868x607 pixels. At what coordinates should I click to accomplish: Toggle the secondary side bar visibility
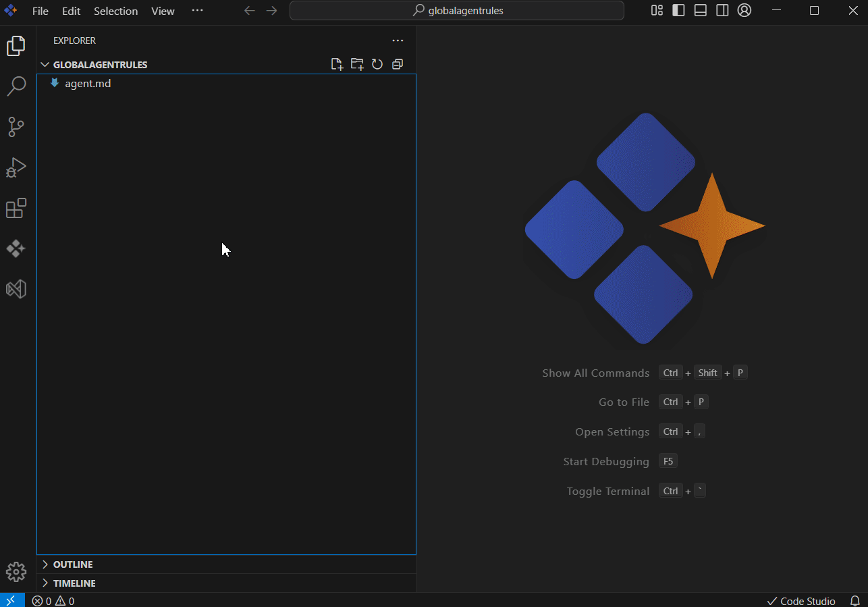point(722,10)
